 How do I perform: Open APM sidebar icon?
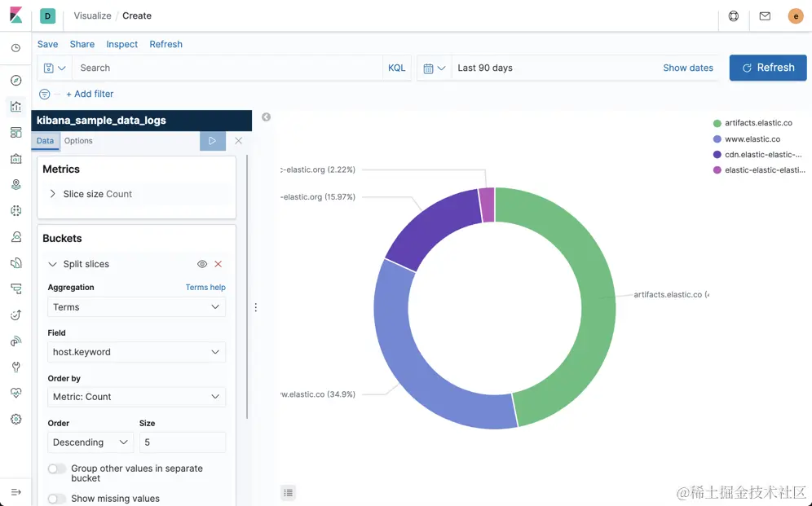16,288
